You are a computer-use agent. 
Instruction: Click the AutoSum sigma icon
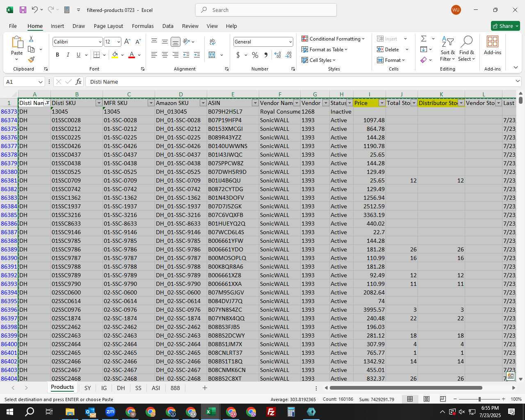(x=424, y=39)
